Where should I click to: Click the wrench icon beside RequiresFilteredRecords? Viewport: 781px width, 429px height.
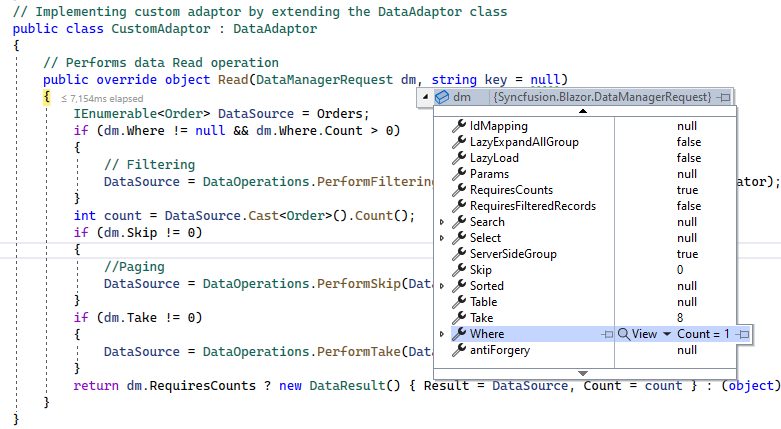click(x=459, y=206)
